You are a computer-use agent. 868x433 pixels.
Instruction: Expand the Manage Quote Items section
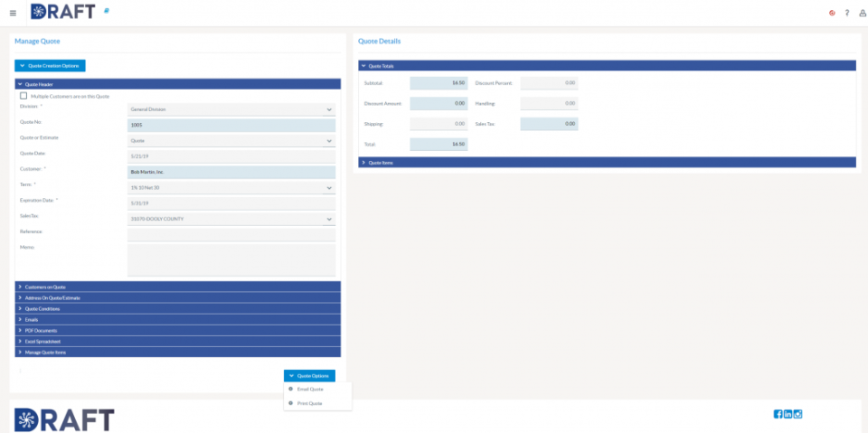click(x=178, y=353)
